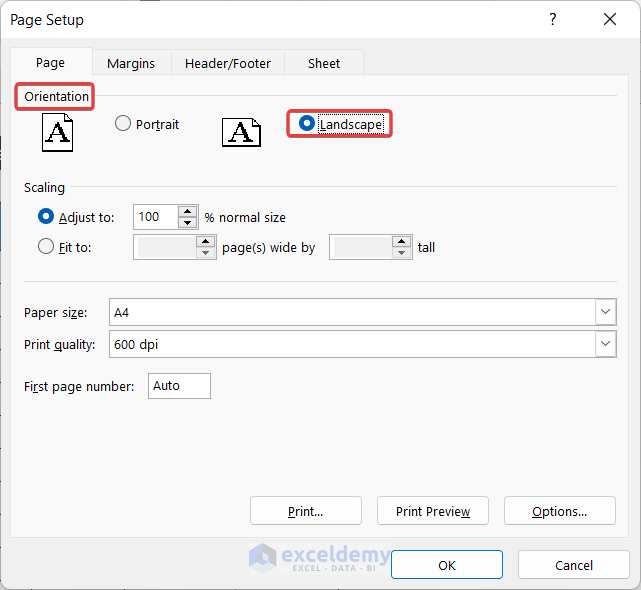
Task: Click the First page number field
Action: pyautogui.click(x=179, y=386)
